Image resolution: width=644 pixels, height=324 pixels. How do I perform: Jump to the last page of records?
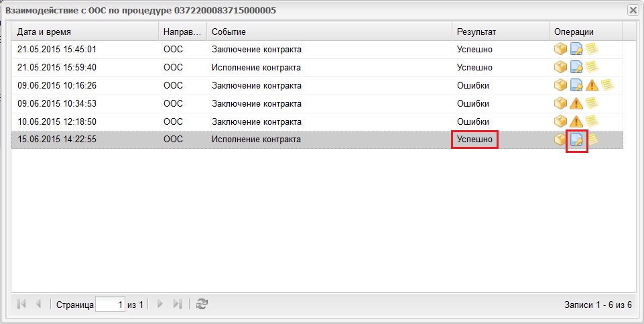[x=177, y=304]
